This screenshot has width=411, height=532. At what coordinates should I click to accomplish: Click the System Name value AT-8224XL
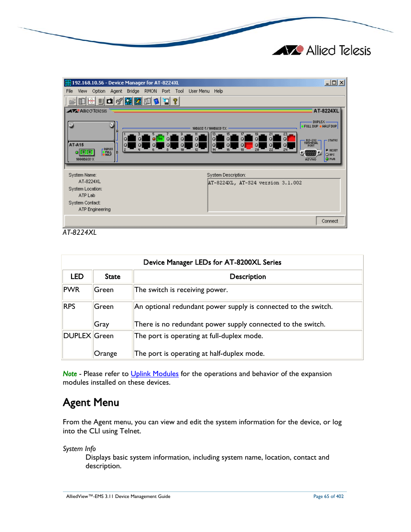(90, 181)
